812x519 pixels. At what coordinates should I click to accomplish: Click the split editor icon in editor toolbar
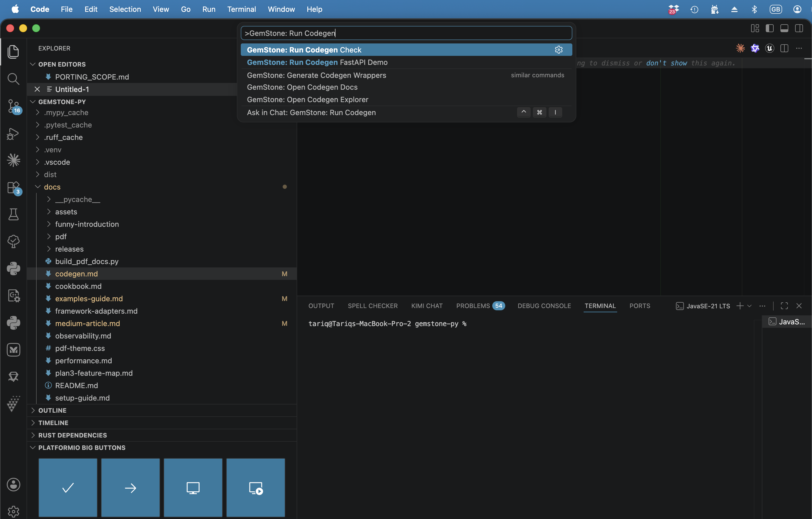coord(784,48)
